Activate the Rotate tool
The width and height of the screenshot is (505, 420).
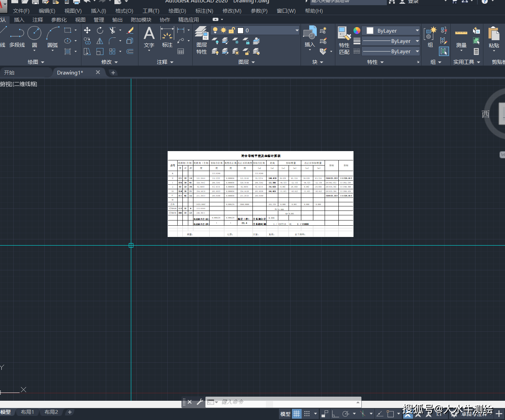point(100,30)
